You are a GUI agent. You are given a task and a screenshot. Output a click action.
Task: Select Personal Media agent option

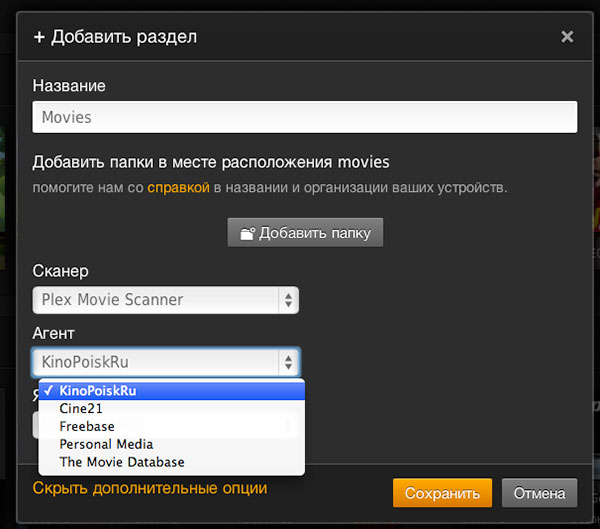click(106, 444)
